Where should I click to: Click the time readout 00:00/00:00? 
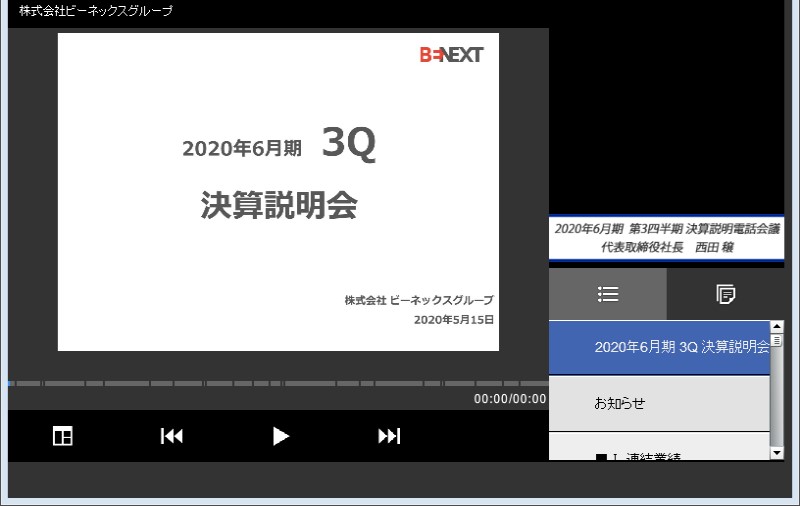coord(510,399)
